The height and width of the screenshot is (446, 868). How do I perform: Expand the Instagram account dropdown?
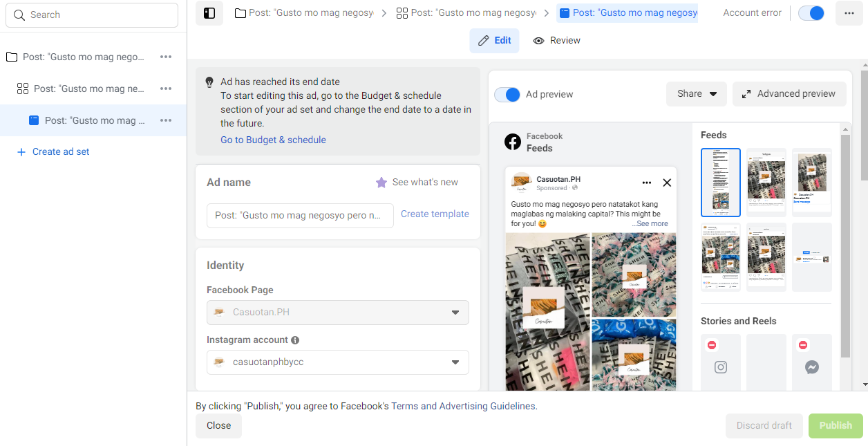point(455,362)
